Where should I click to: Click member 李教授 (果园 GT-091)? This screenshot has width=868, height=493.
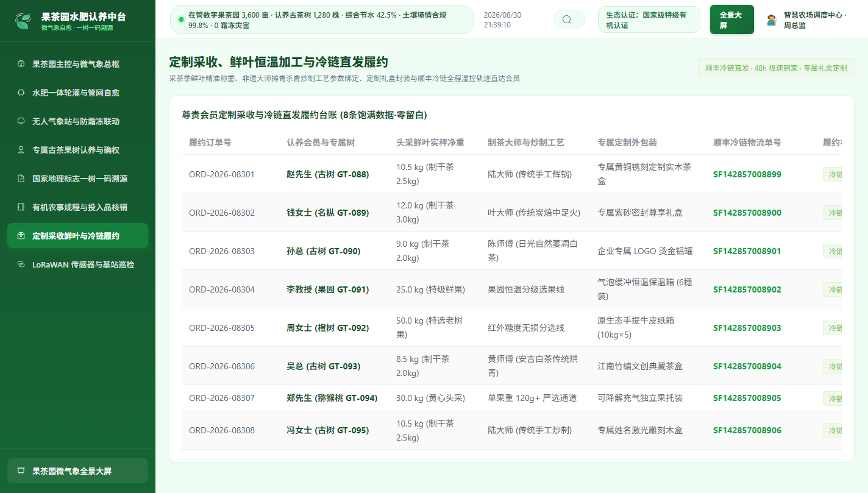pos(327,289)
